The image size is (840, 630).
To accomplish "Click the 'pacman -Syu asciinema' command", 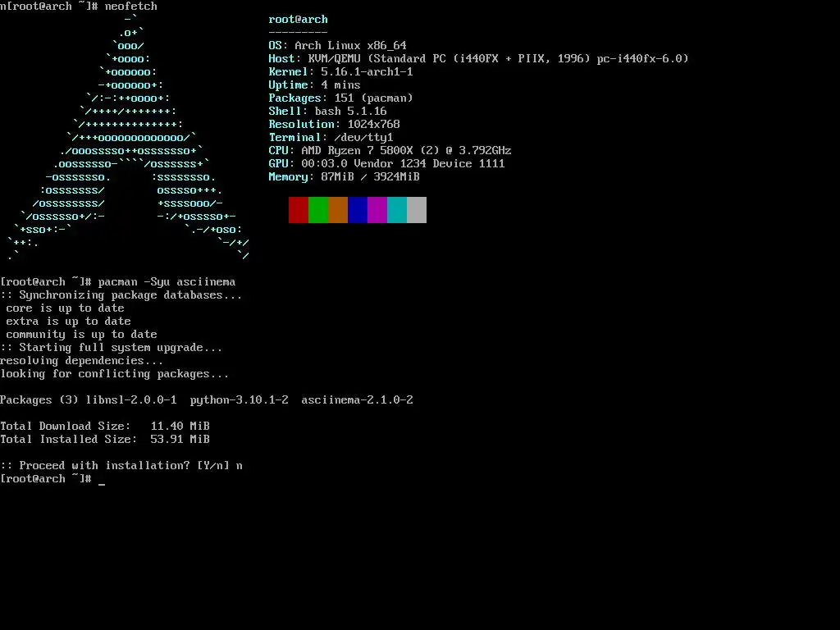I will 167,282.
